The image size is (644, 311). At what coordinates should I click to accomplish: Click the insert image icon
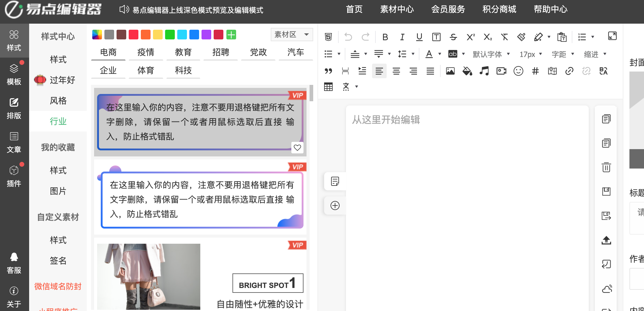click(450, 71)
